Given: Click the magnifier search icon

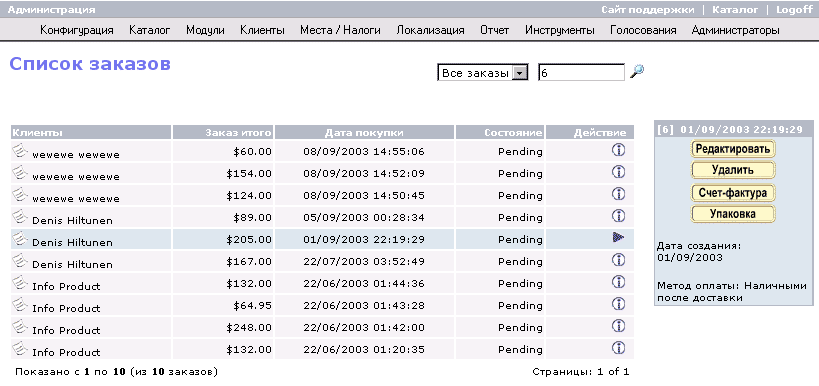Looking at the screenshot, I should pos(637,72).
